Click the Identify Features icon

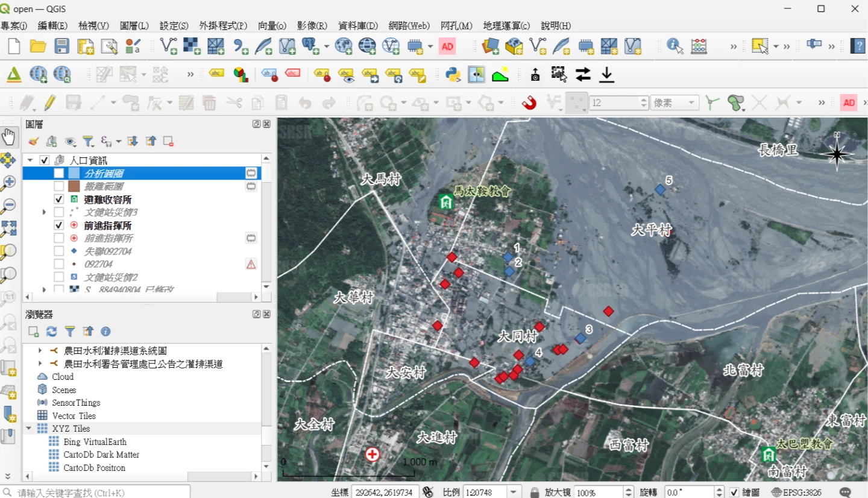[x=675, y=46]
